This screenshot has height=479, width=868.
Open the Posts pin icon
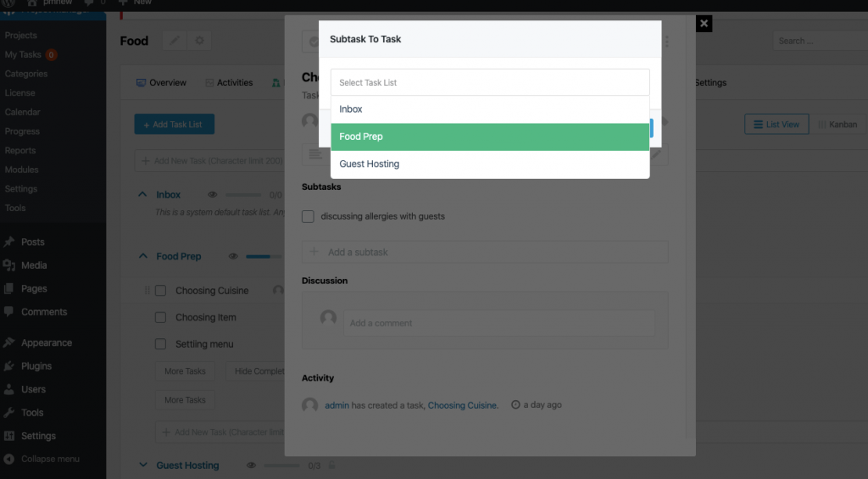click(8, 242)
